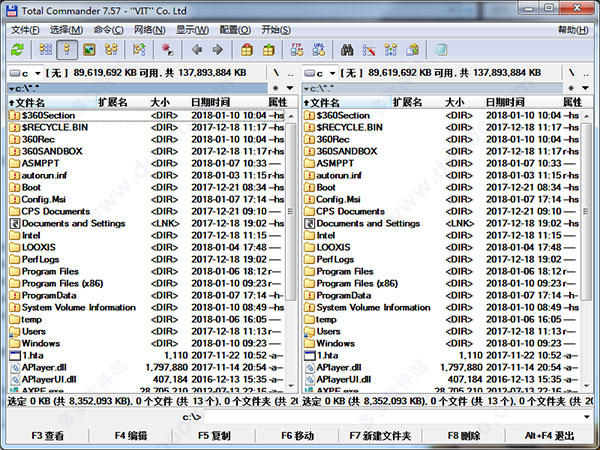Click the red star toolbar icon

tap(168, 50)
